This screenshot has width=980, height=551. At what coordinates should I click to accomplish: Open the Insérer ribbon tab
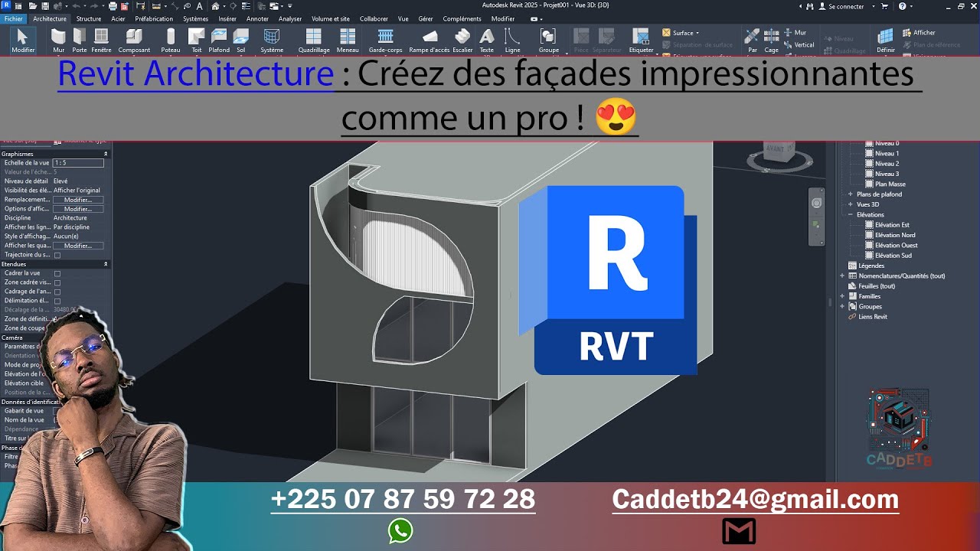pos(227,18)
